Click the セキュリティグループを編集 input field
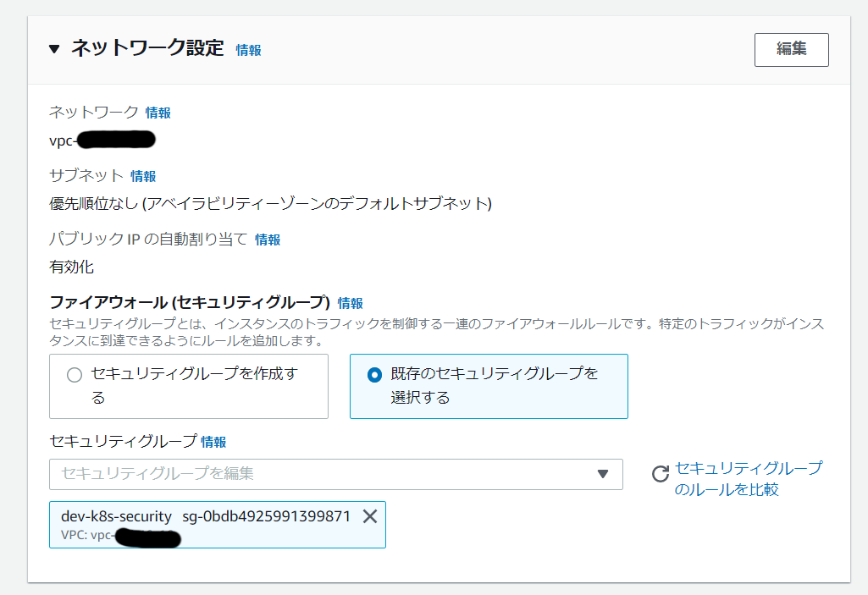868x595 pixels. click(x=322, y=474)
